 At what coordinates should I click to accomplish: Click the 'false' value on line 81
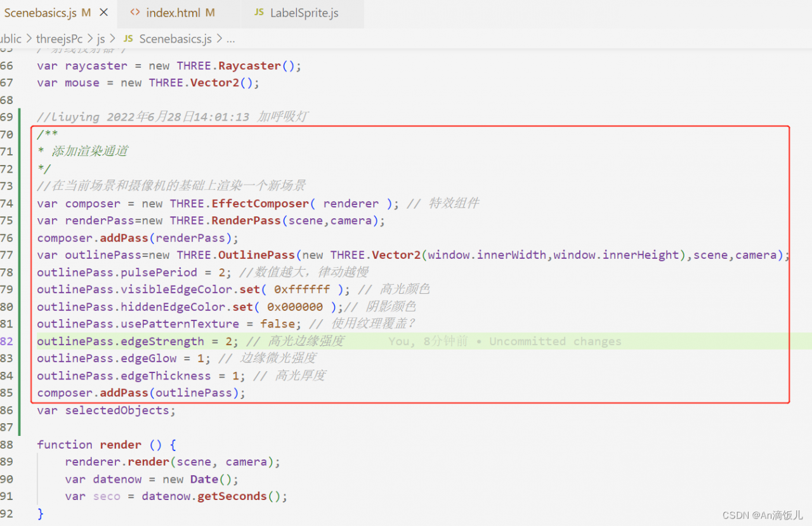click(x=278, y=324)
